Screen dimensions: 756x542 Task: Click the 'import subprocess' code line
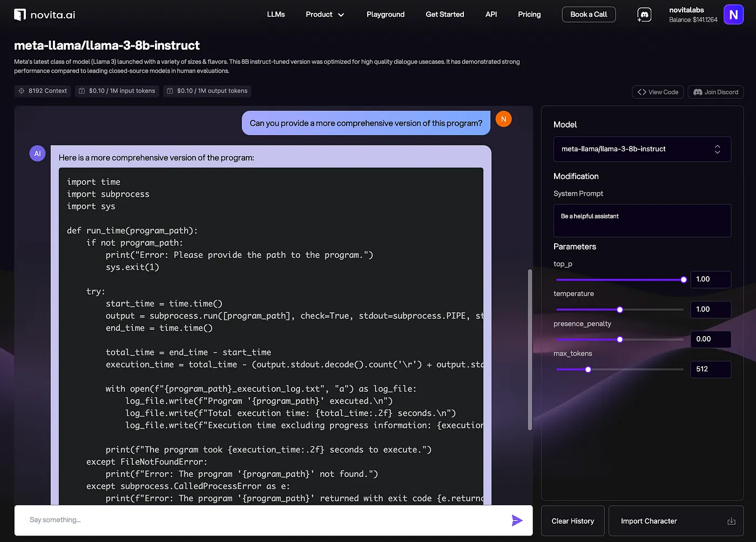[108, 195]
